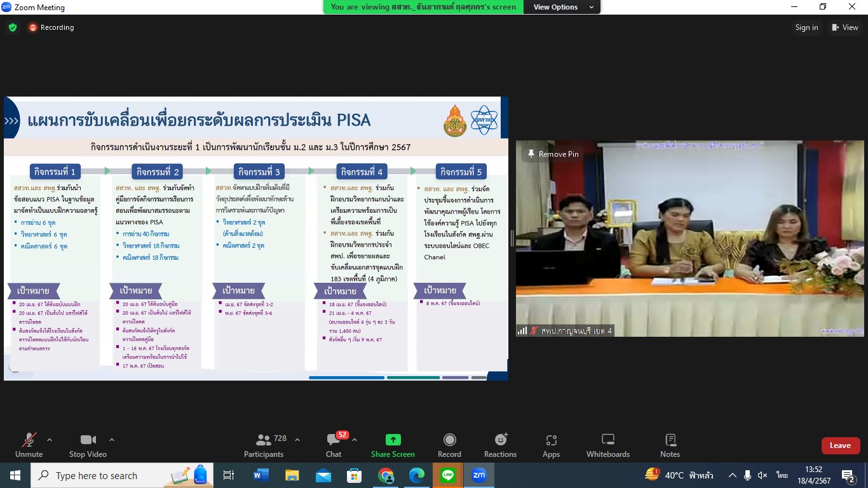Click the pane divider handle between share and video

pos(512,238)
